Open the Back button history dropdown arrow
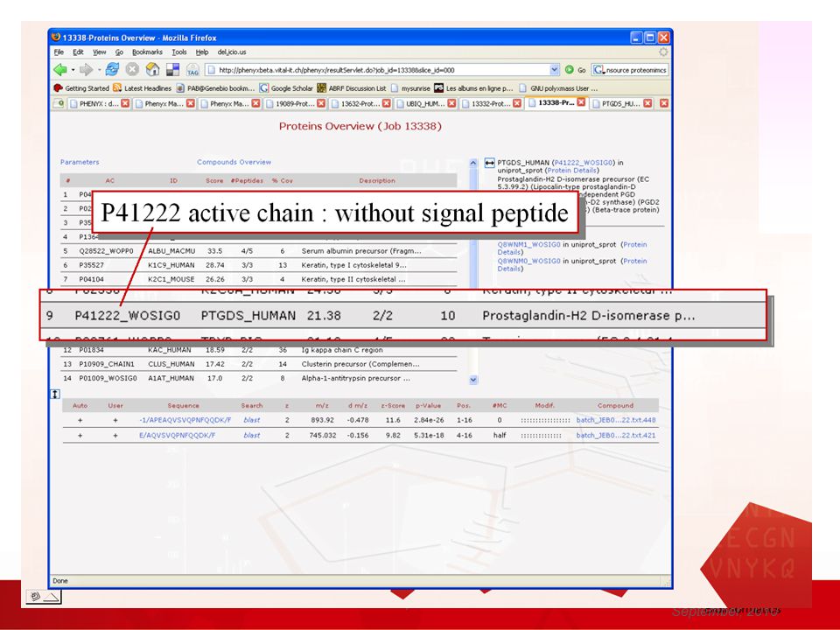 coord(73,70)
